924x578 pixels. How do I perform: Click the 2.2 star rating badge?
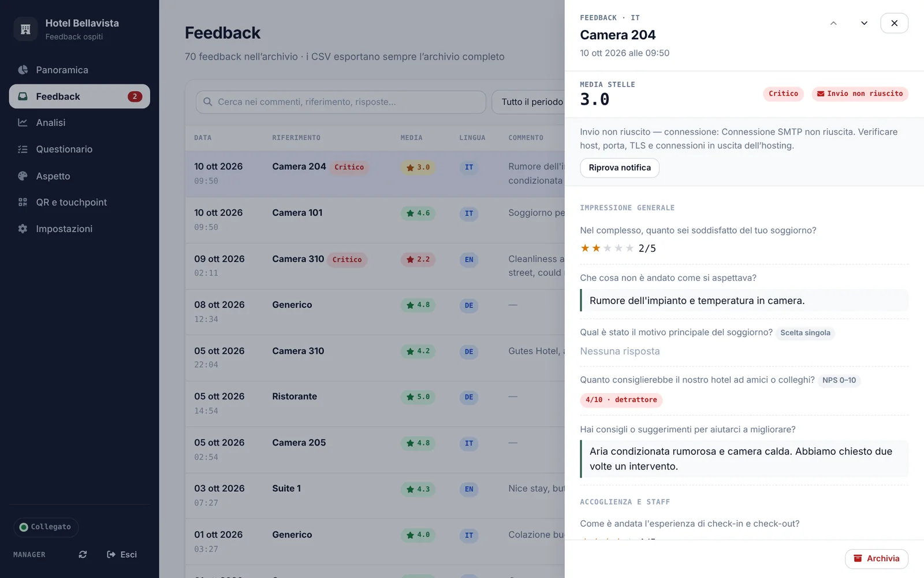418,260
